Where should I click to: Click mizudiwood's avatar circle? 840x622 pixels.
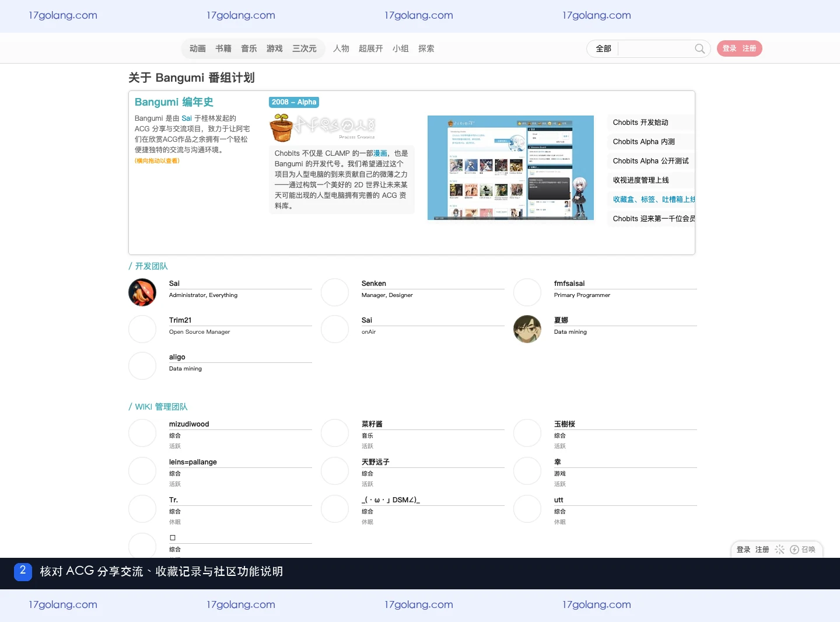tap(142, 433)
